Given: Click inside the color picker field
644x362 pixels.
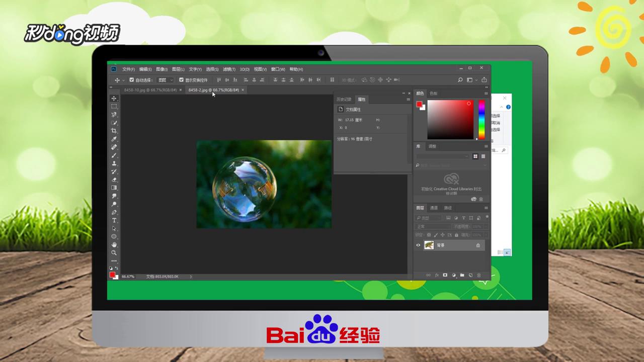Looking at the screenshot, I should tap(450, 120).
